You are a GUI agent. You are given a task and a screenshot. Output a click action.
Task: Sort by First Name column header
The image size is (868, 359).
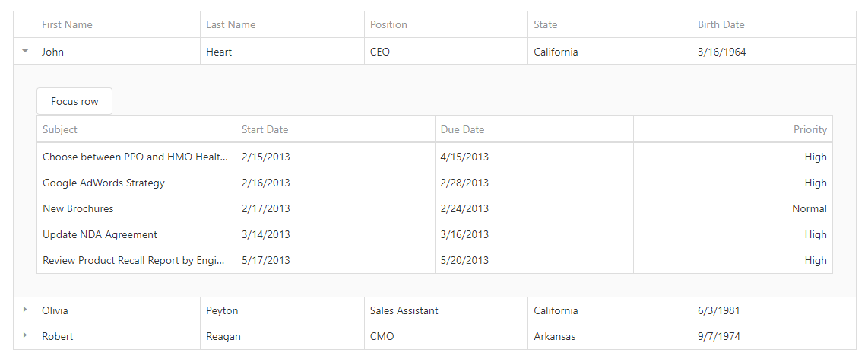tap(67, 24)
